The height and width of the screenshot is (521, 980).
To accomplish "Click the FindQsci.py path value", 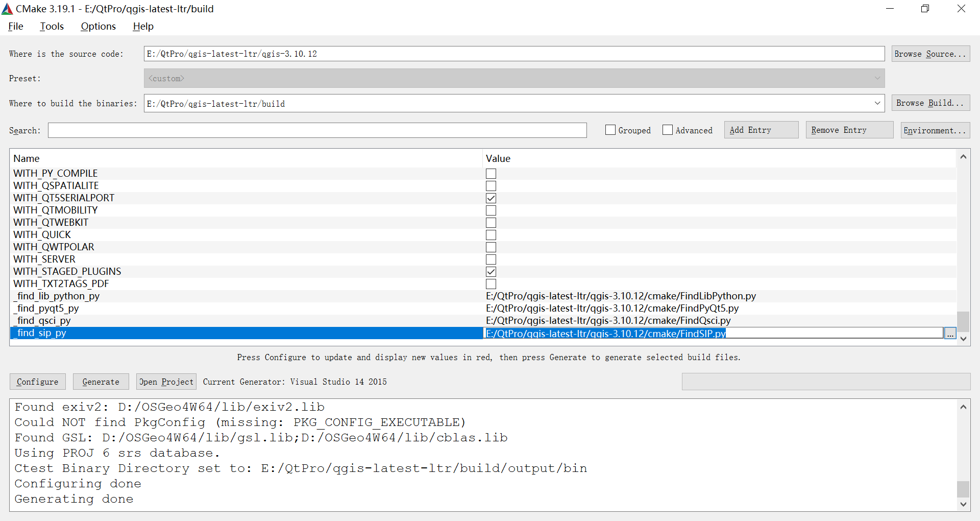I will tap(608, 321).
